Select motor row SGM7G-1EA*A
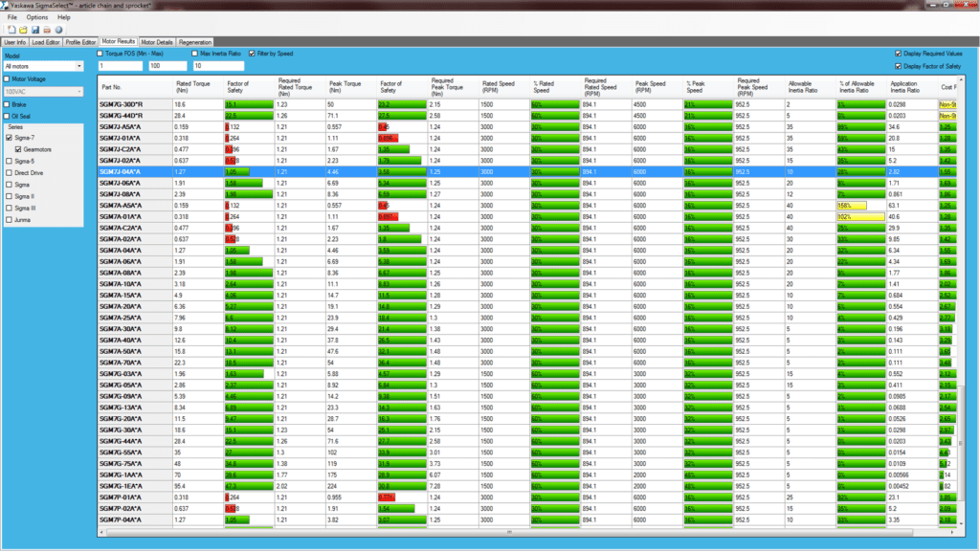 click(x=528, y=486)
